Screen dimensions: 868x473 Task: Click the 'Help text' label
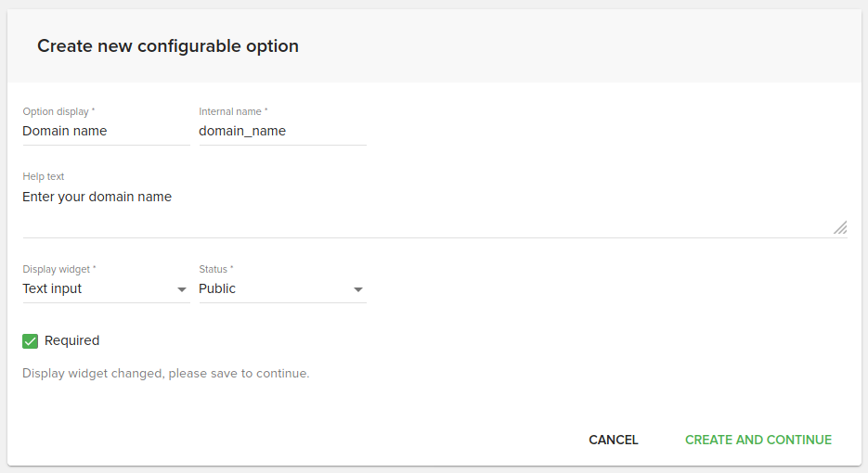(44, 177)
